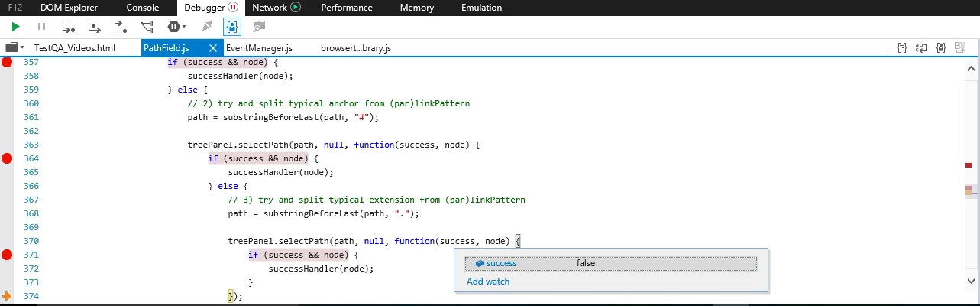980x306 pixels.
Task: Open the exception behavior stop-sign dropdown
Action: (x=176, y=27)
